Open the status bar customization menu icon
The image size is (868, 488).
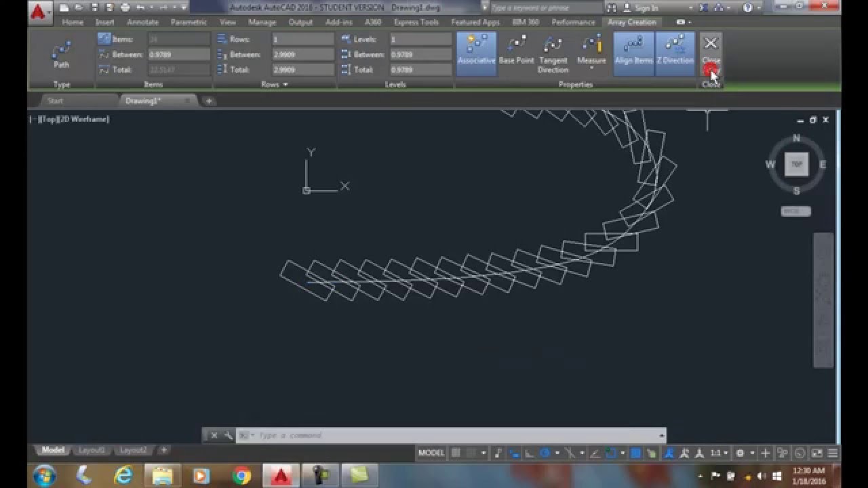tap(833, 453)
